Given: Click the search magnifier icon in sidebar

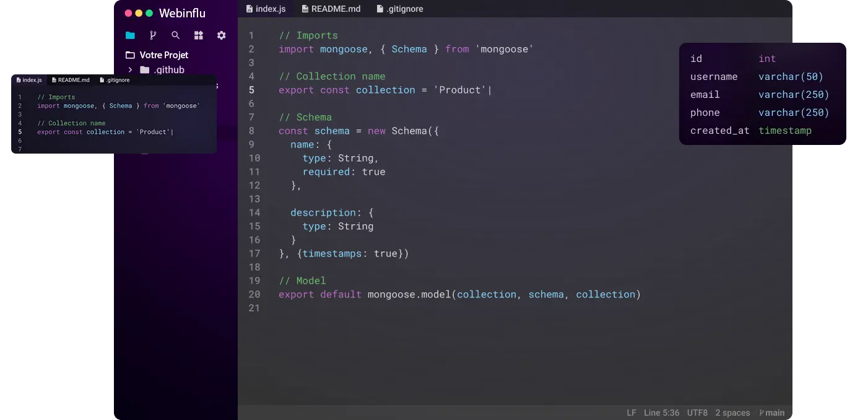Looking at the screenshot, I should click(x=176, y=35).
